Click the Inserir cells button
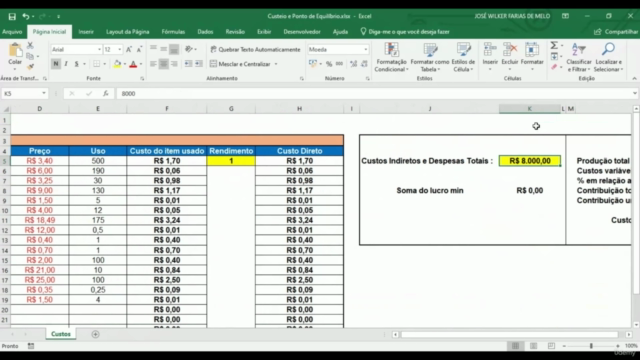The height and width of the screenshot is (360, 640). [490, 56]
